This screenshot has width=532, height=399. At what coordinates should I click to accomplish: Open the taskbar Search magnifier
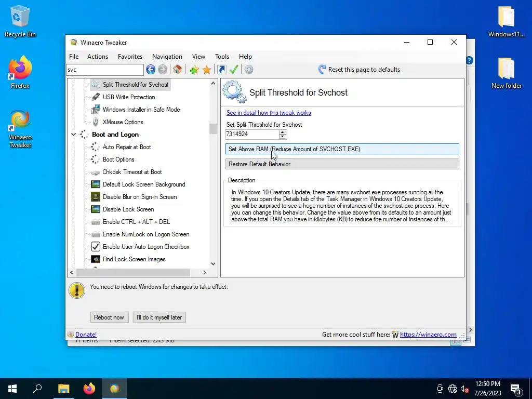[x=37, y=389]
